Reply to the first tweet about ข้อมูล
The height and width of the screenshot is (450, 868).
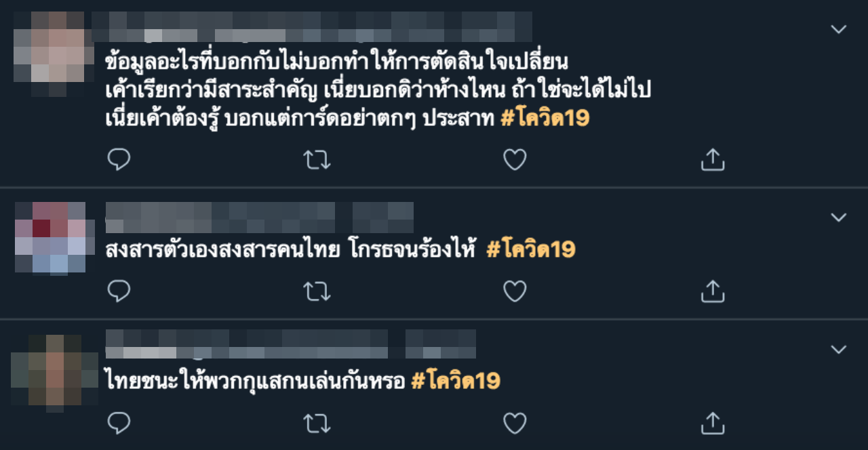tap(119, 160)
